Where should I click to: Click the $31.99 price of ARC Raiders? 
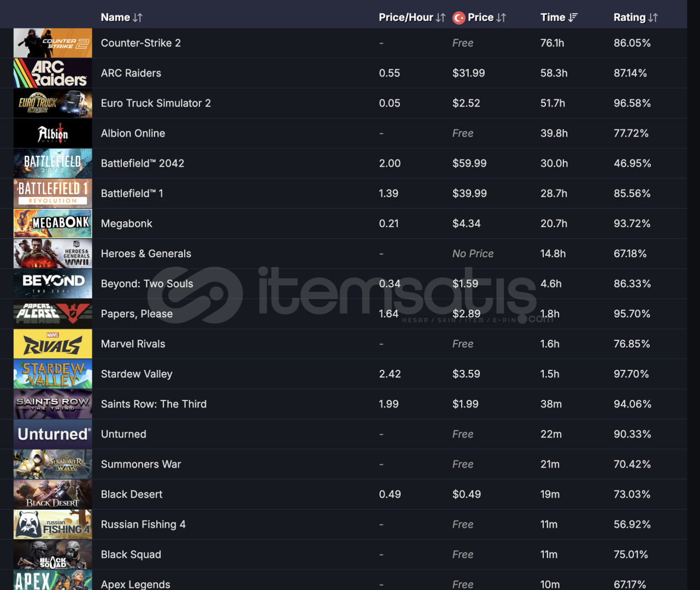coord(468,73)
